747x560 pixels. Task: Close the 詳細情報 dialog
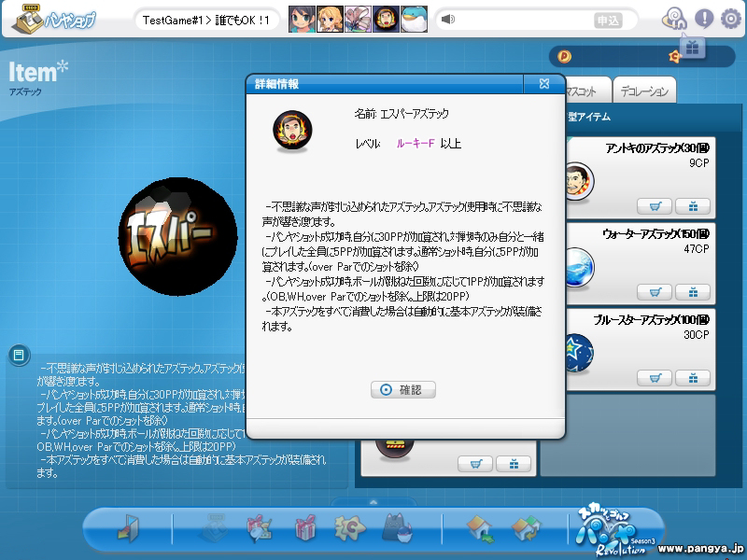[x=544, y=84]
